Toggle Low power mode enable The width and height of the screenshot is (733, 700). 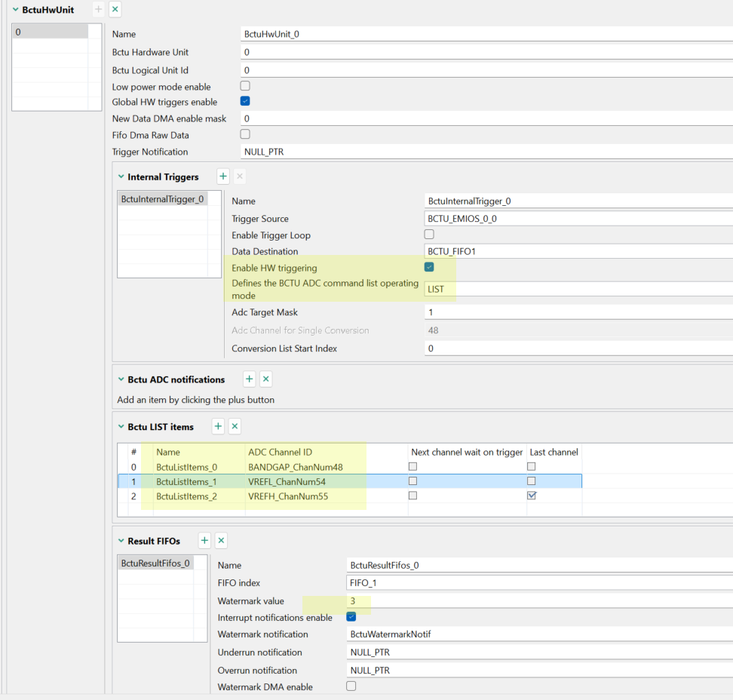(245, 86)
